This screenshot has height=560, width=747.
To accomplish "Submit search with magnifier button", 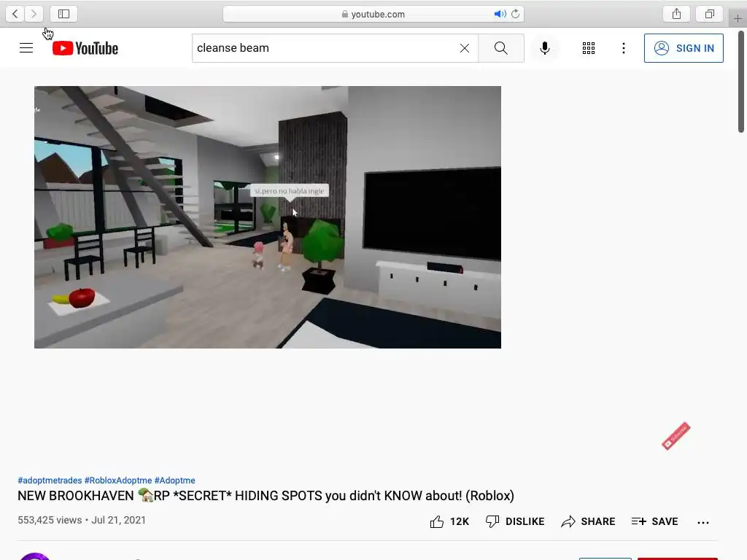I will point(500,48).
